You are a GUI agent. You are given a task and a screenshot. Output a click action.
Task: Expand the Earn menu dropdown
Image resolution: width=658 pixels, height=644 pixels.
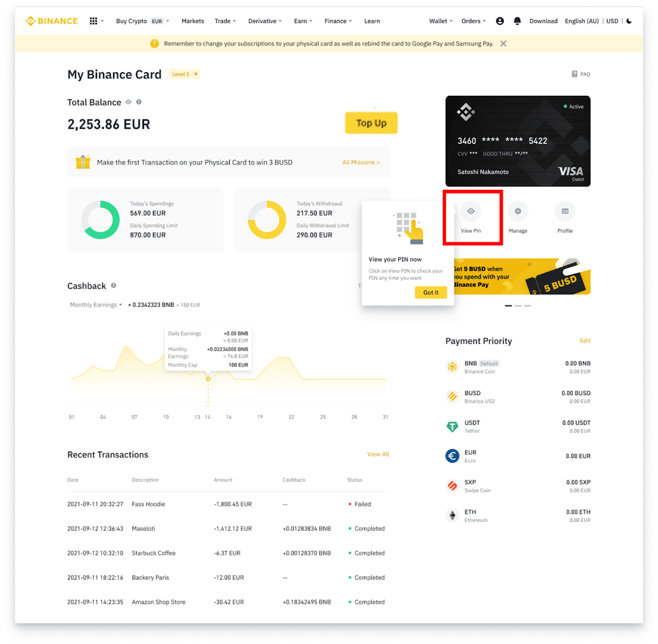click(x=303, y=21)
